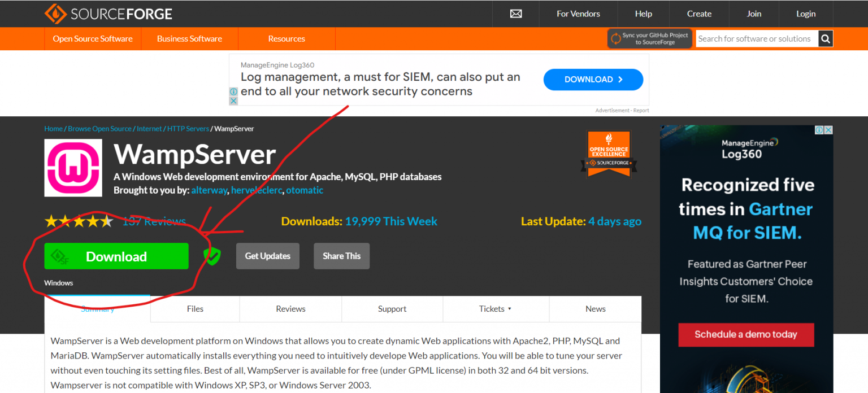The image size is (868, 393).
Task: Click the search magnifier icon
Action: [826, 38]
